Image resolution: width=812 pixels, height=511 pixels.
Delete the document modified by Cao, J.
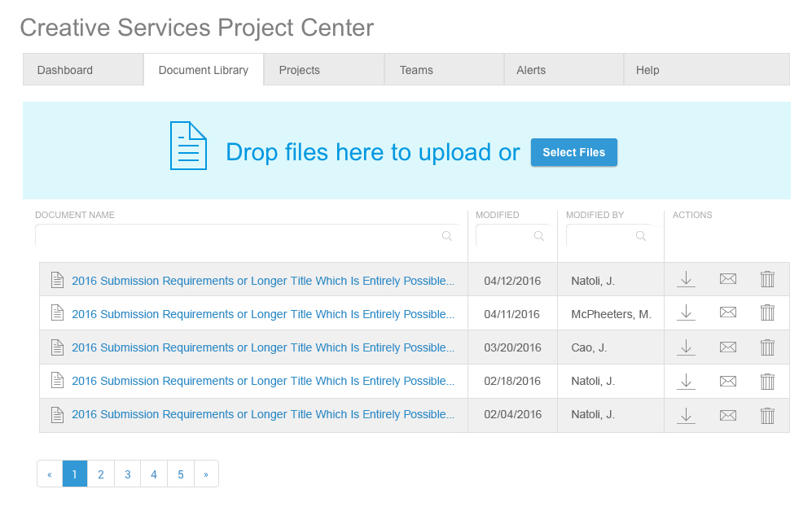click(766, 347)
